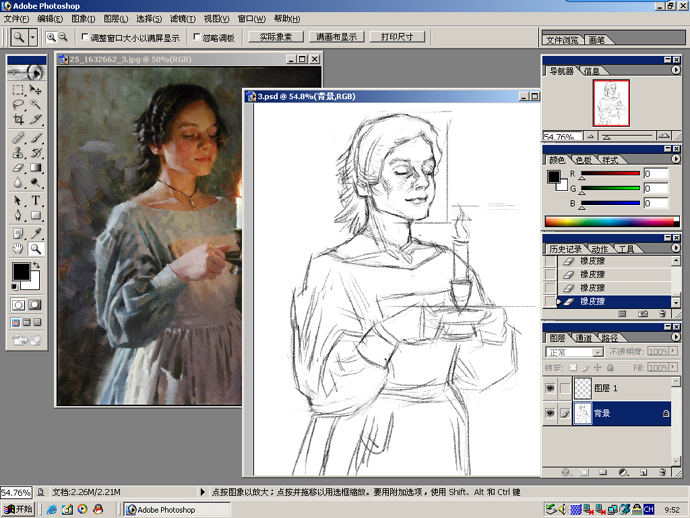Open Color panel flyout menu
This screenshot has height=518, width=690.
click(x=676, y=159)
